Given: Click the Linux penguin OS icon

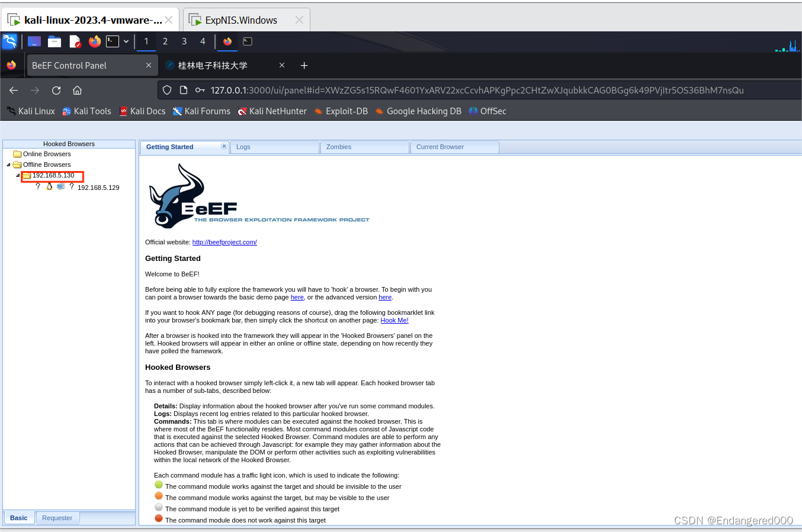Looking at the screenshot, I should pos(49,186).
